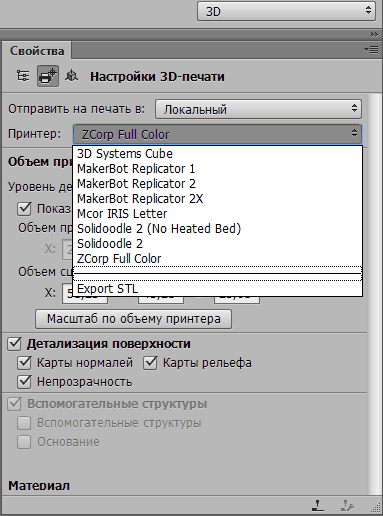The width and height of the screenshot is (383, 516).
Task: Toggle bold Вспомогательные структуры section checkbox
Action: click(x=14, y=404)
